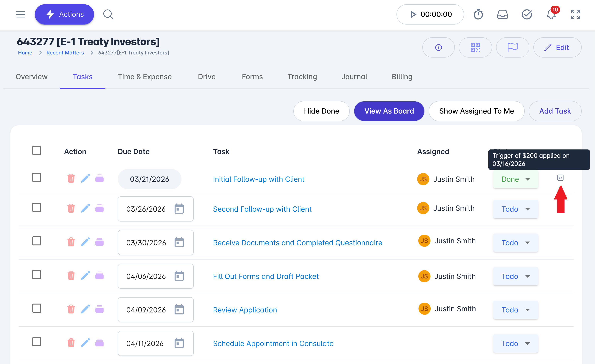Screen dimensions: 595x364
Task: Open the Done status dropdown
Action: (515, 179)
